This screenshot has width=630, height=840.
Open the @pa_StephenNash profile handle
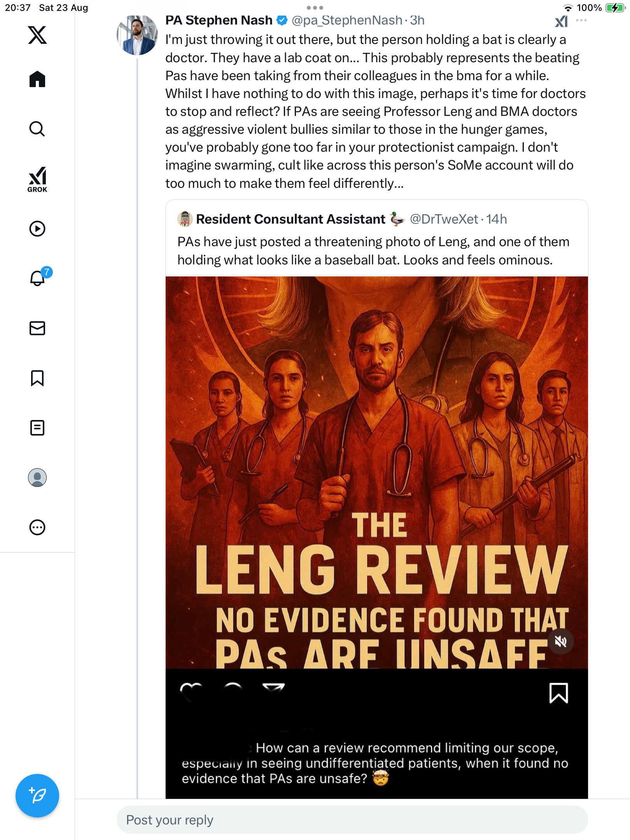coord(347,20)
